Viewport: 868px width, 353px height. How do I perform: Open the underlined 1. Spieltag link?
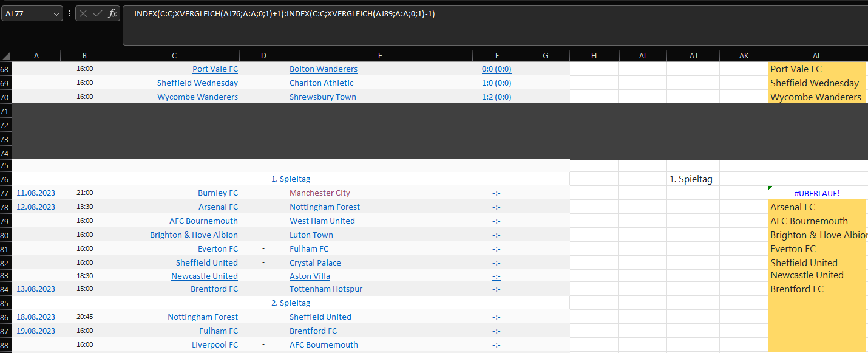[291, 179]
